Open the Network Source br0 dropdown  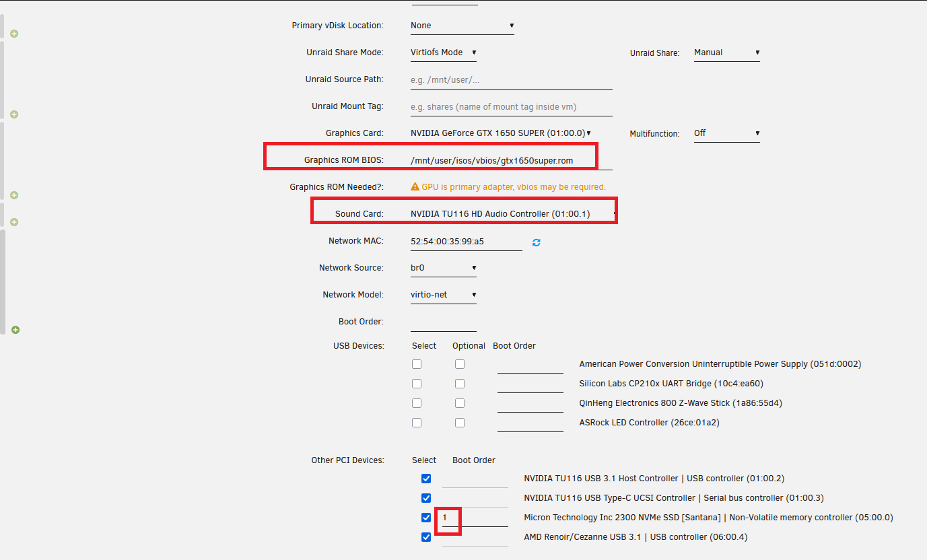(444, 268)
